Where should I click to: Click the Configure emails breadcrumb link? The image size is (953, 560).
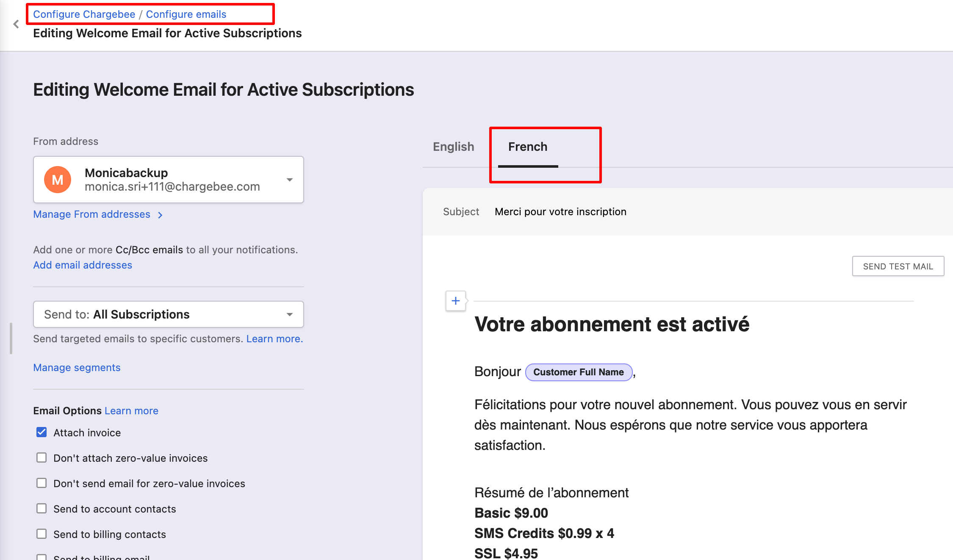pyautogui.click(x=186, y=14)
